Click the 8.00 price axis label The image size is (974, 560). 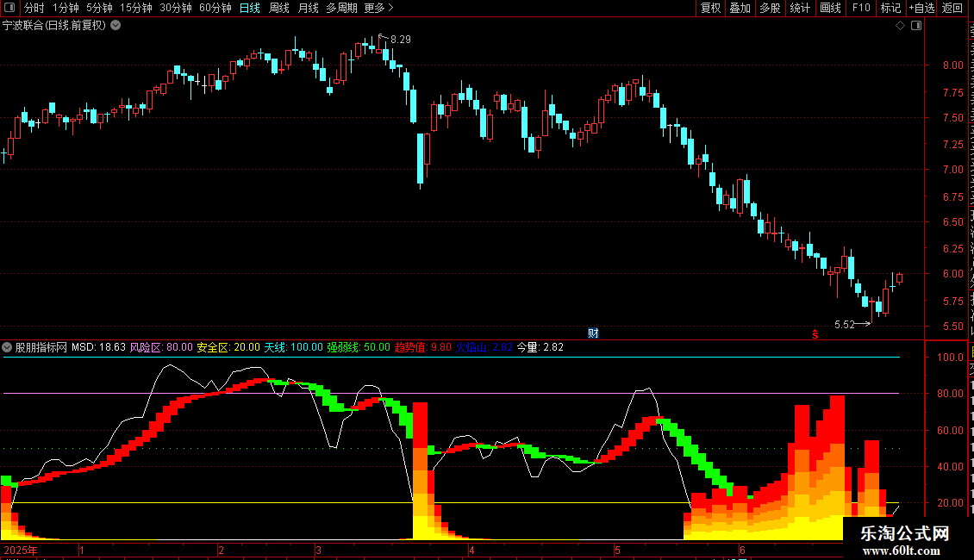tap(952, 65)
